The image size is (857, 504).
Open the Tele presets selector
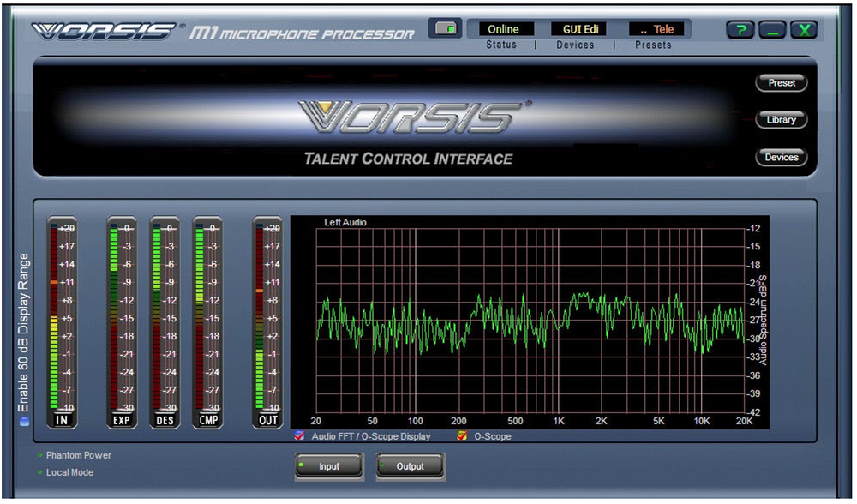tap(658, 28)
